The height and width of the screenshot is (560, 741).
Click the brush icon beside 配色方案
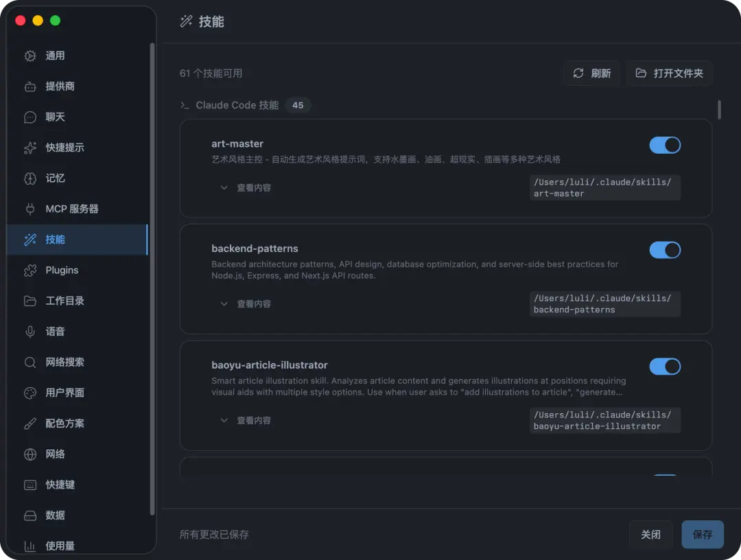(30, 423)
